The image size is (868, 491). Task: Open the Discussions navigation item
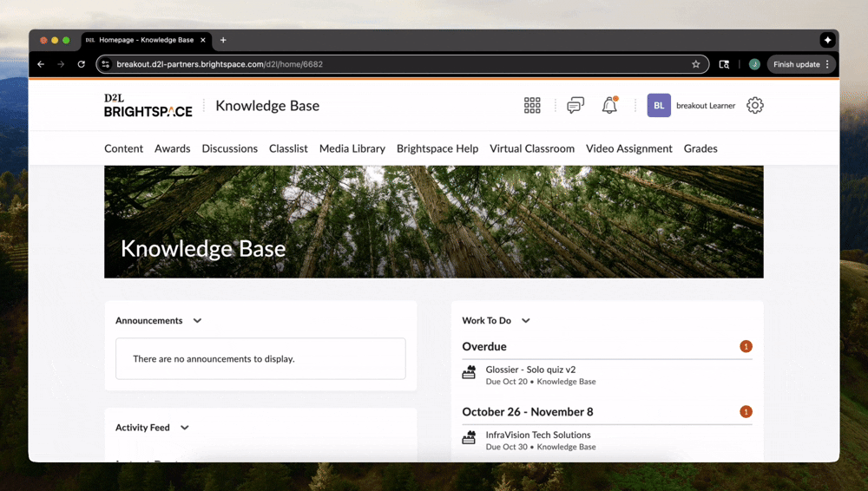[230, 148]
